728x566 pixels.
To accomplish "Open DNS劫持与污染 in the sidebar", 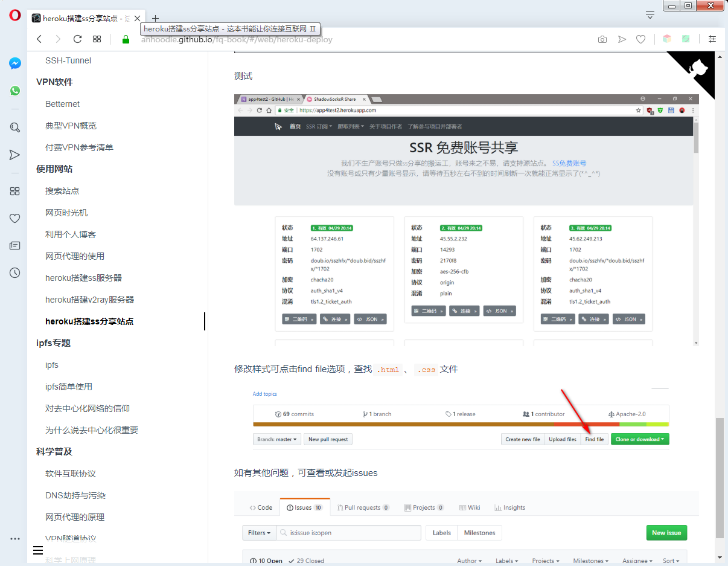I will coord(75,495).
